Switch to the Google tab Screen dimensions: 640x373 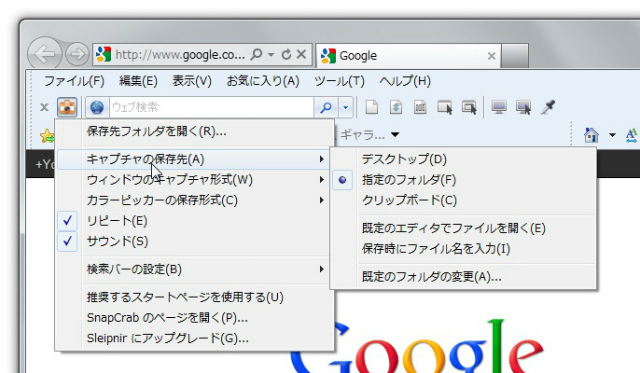pos(409,56)
